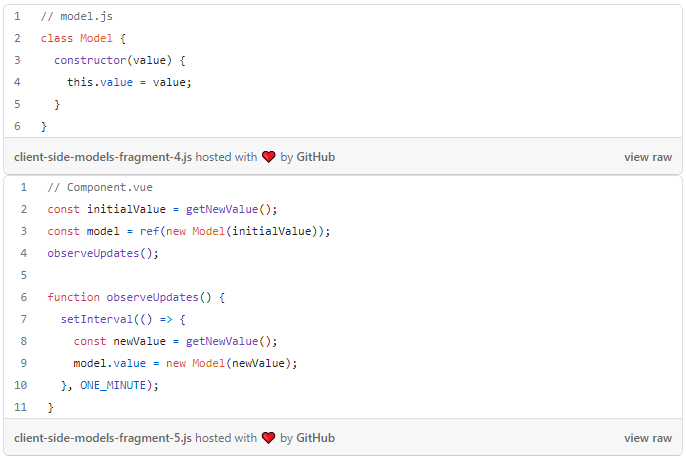
Task: Click the GitHub link under model.js gist
Action: tap(315, 157)
